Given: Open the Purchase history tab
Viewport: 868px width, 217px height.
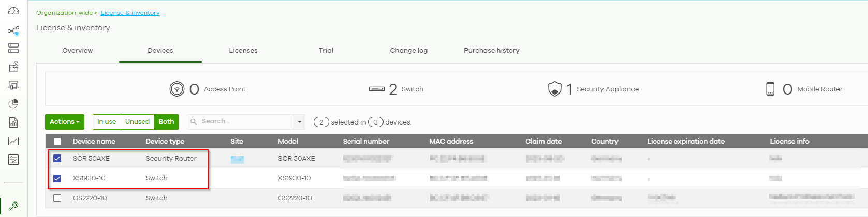Looking at the screenshot, I should point(491,51).
